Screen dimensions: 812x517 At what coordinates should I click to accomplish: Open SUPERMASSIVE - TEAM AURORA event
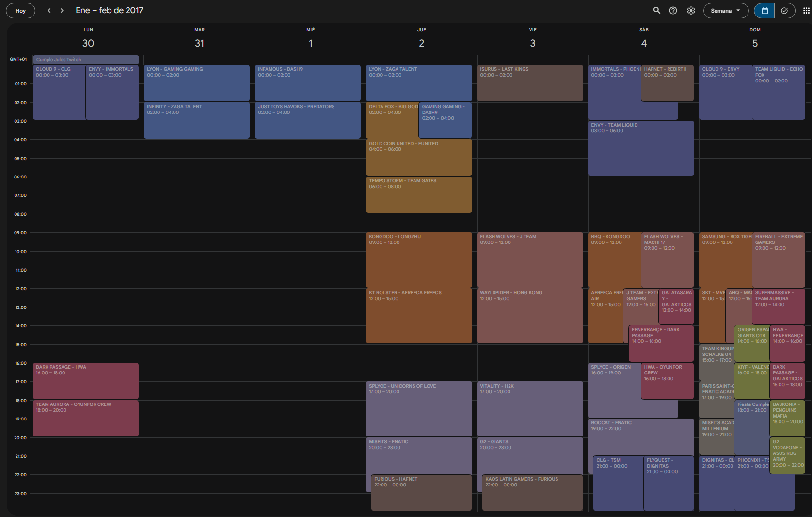pyautogui.click(x=779, y=307)
